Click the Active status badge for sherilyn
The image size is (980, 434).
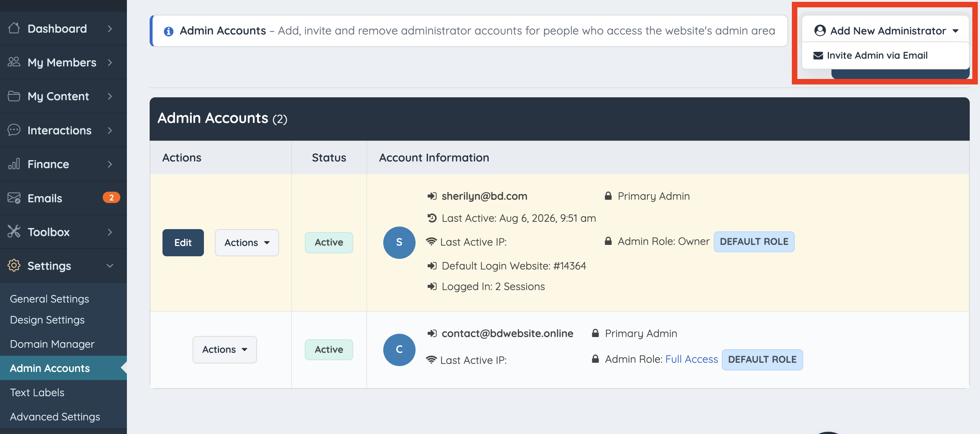(329, 242)
